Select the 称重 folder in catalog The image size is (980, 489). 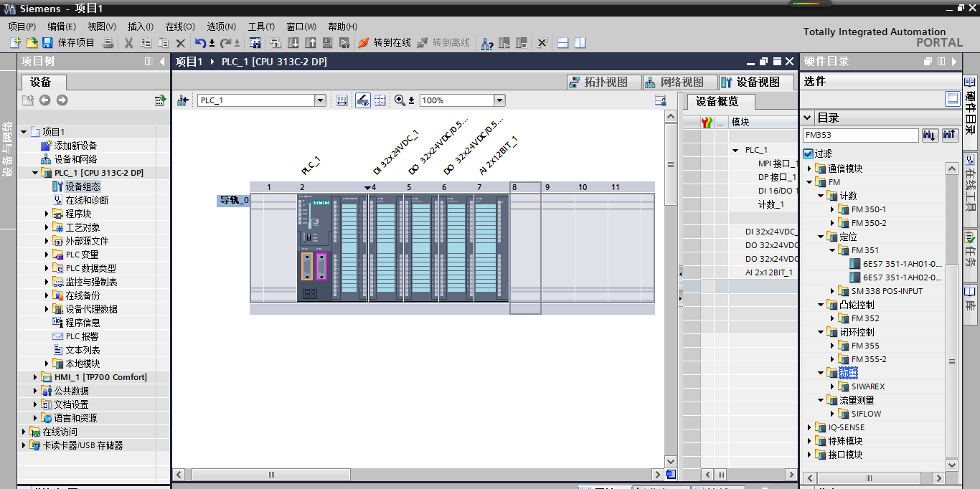tap(848, 373)
